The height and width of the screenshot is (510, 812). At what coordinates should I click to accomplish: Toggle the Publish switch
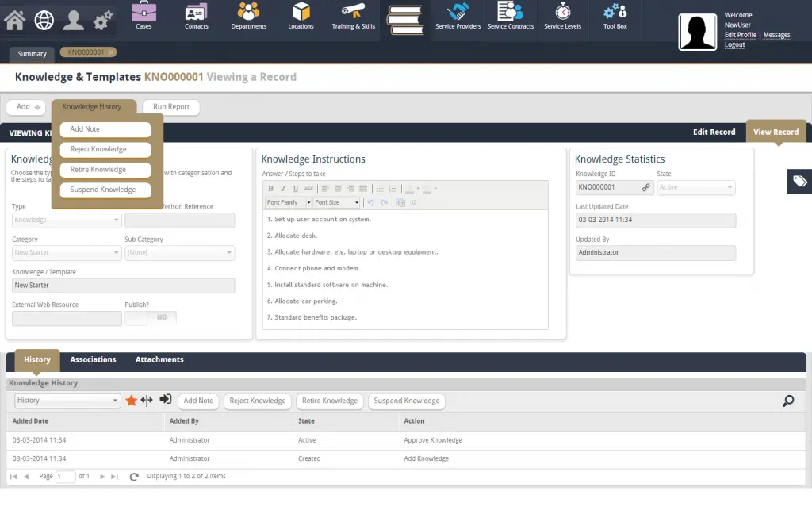point(151,317)
